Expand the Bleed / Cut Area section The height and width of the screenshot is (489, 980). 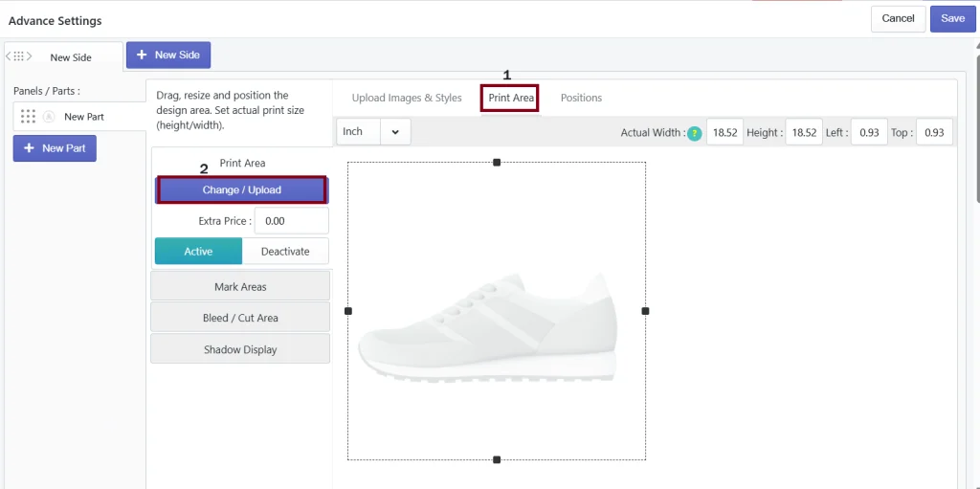pos(240,318)
